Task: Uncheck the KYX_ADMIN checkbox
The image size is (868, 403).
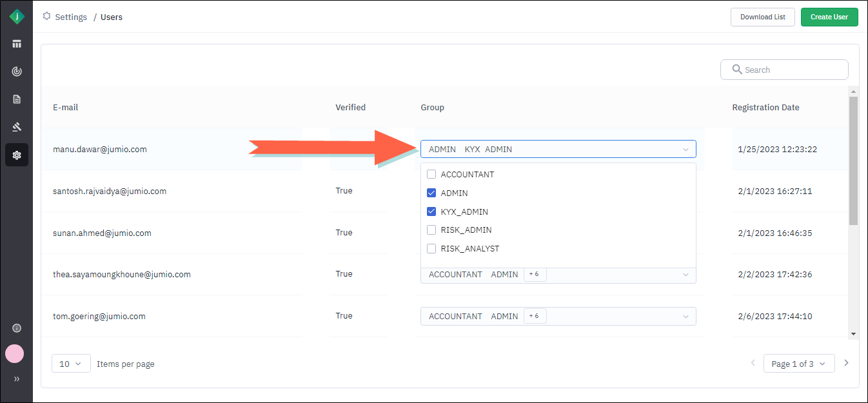Action: pos(431,211)
